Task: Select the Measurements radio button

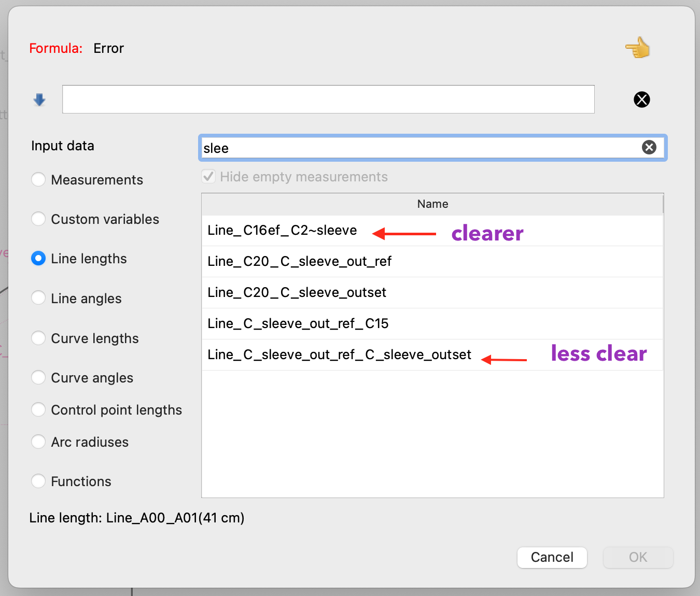Action: 38,180
